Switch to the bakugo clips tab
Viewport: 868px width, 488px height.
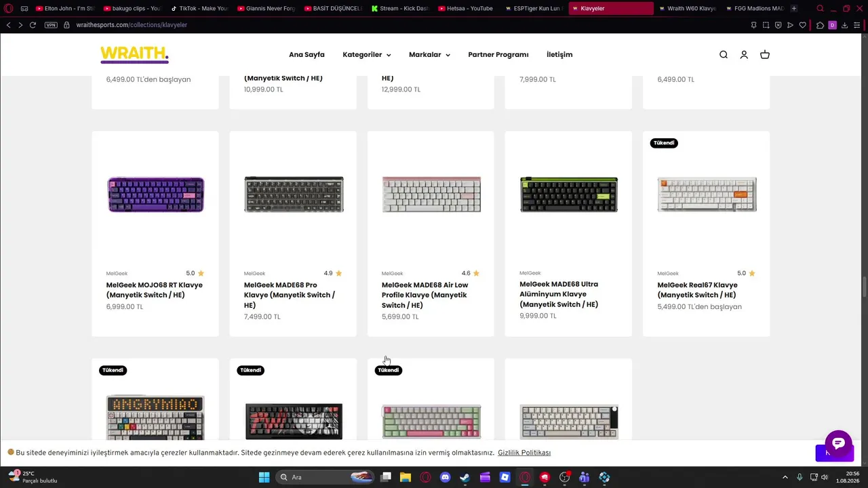(x=132, y=9)
